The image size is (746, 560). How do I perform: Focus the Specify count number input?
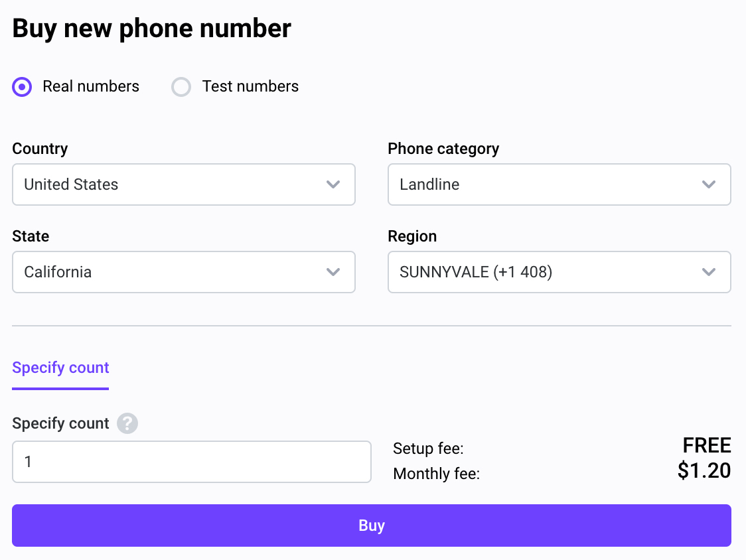click(x=192, y=462)
